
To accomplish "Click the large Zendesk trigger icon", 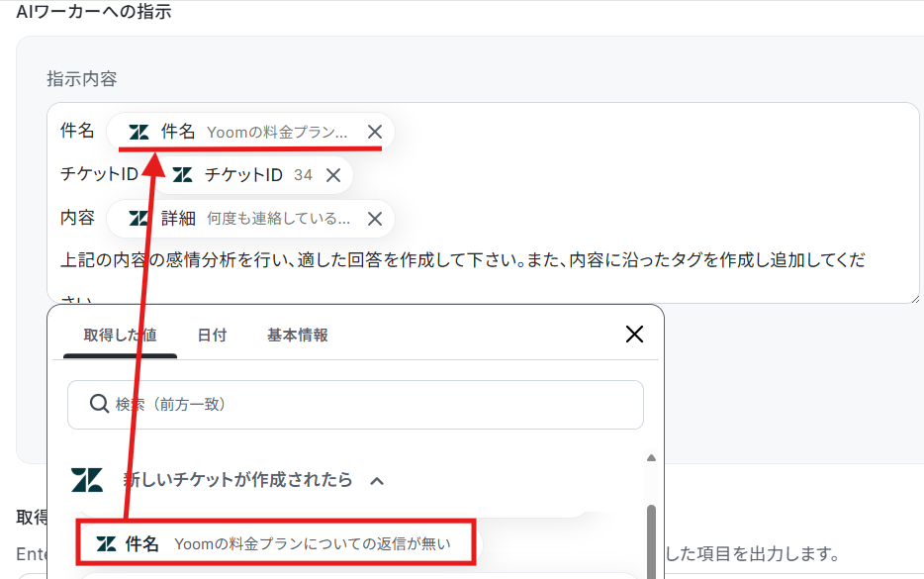I will [x=87, y=480].
